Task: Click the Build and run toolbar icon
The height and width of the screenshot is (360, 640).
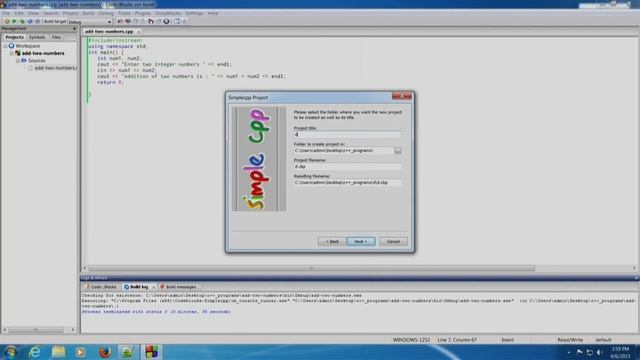Action: pyautogui.click(x=22, y=21)
